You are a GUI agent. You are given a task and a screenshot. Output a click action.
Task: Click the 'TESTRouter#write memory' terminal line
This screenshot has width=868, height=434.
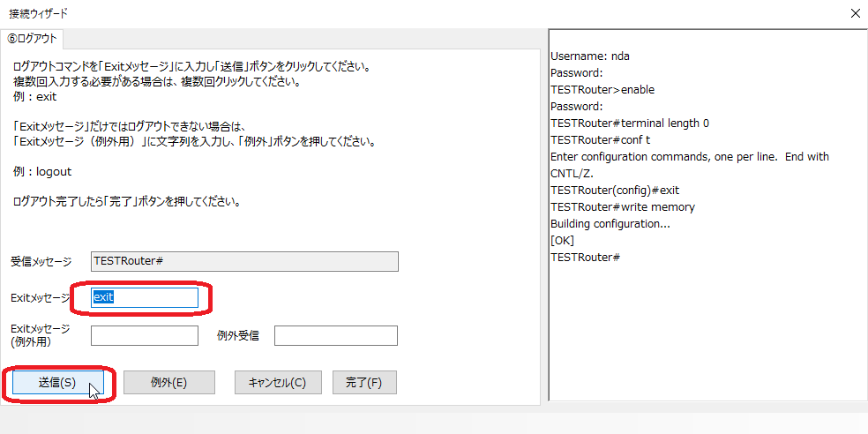(622, 207)
